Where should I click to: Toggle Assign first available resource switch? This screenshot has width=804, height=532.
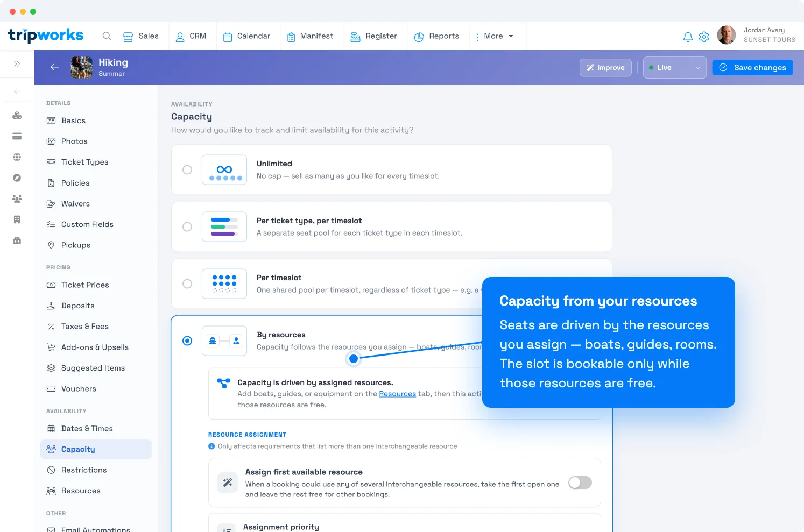coord(580,483)
